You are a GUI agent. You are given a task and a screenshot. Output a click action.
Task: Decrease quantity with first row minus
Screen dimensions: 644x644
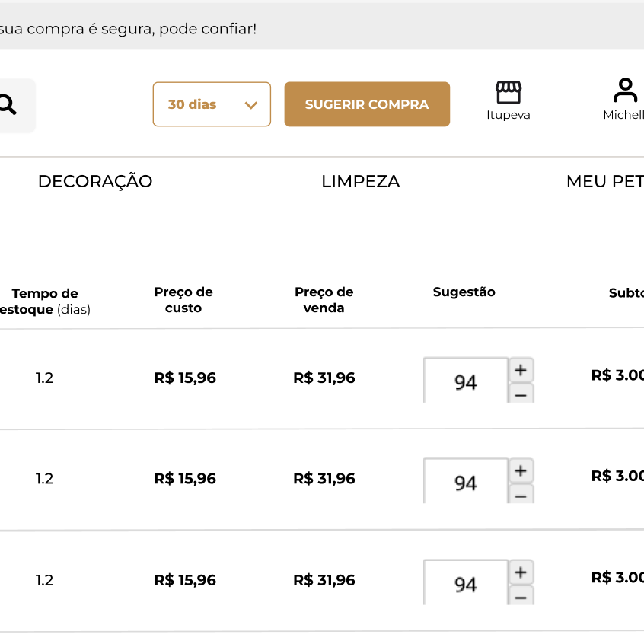pos(521,394)
